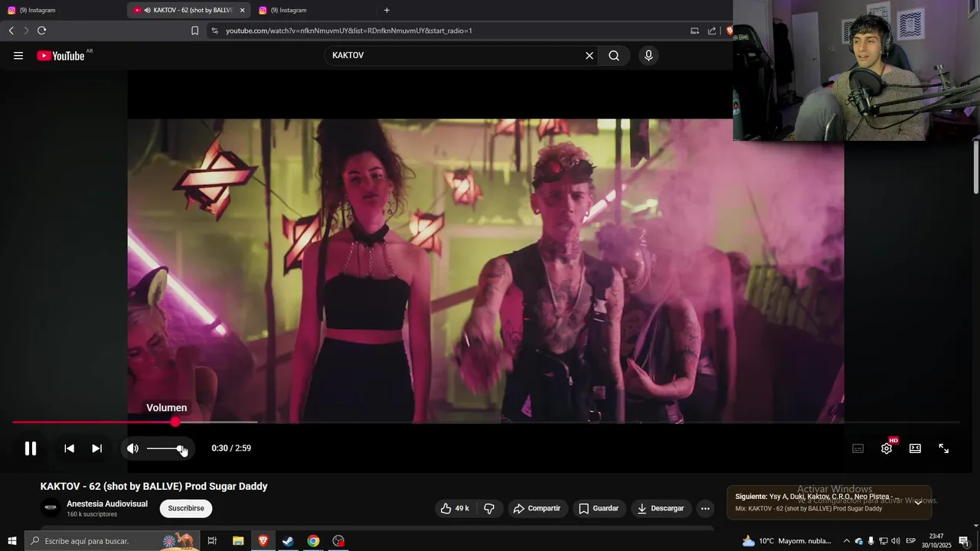This screenshot has width=980, height=551.
Task: Open the video settings gear
Action: (x=887, y=448)
